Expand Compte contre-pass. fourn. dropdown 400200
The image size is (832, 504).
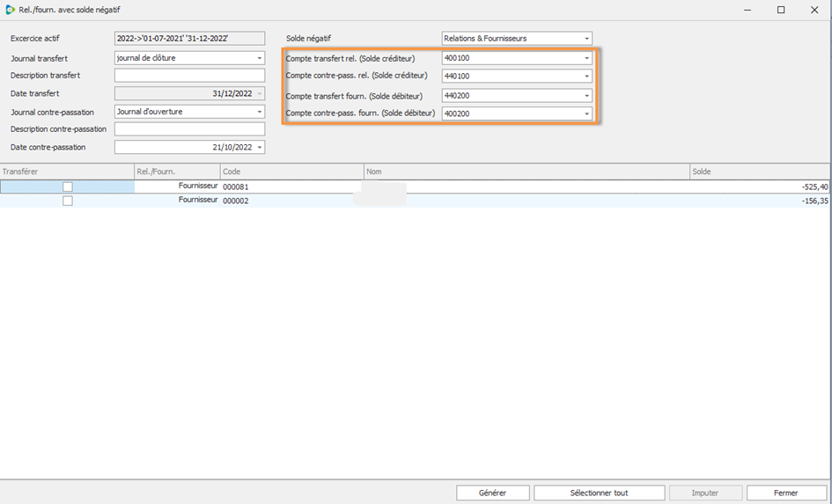coord(587,114)
